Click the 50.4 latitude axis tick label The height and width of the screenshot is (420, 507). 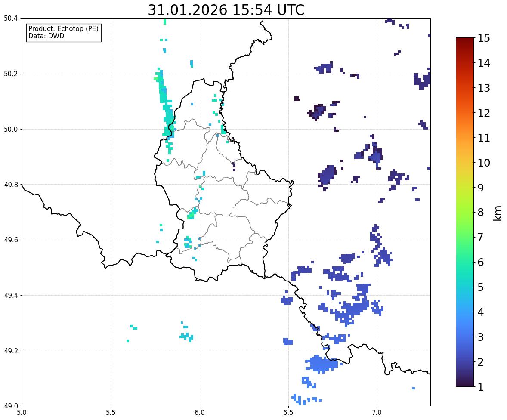(10, 19)
